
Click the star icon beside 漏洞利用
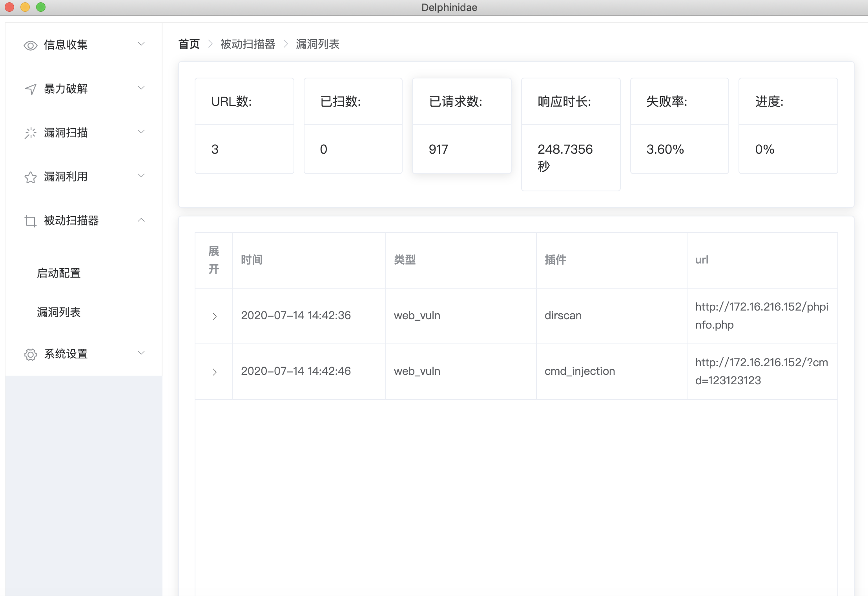[x=30, y=177]
